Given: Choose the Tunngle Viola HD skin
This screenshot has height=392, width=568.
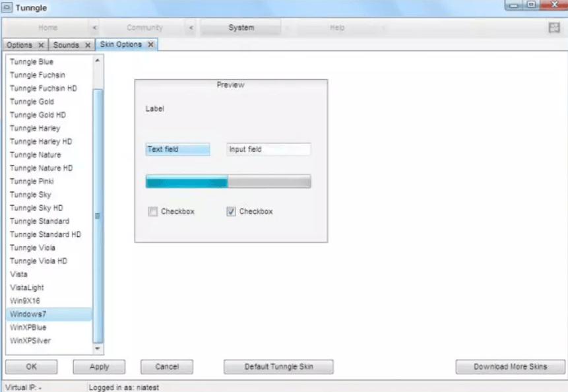Looking at the screenshot, I should click(x=49, y=261).
